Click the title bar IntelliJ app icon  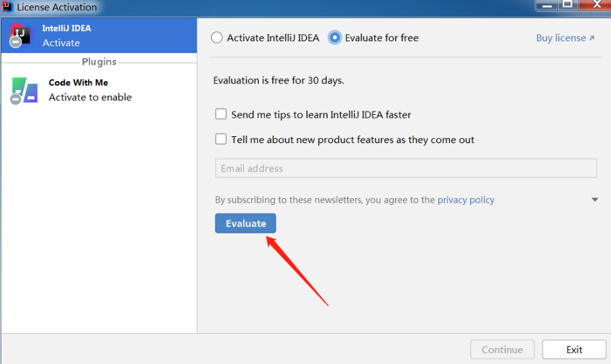[x=8, y=7]
